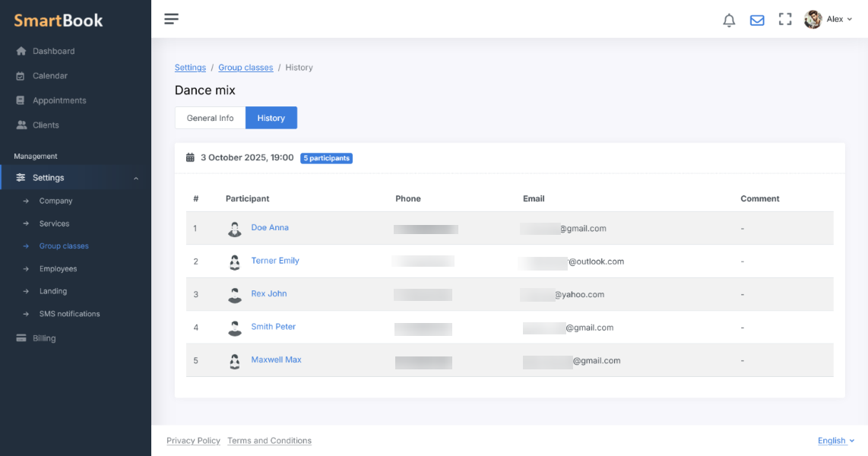This screenshot has height=456, width=868.
Task: Toggle fullscreen mode icon
Action: [x=785, y=20]
